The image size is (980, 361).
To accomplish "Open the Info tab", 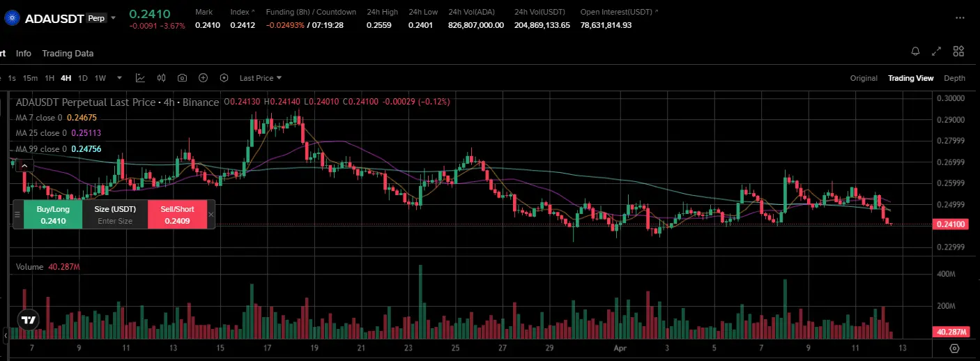I will (x=24, y=53).
